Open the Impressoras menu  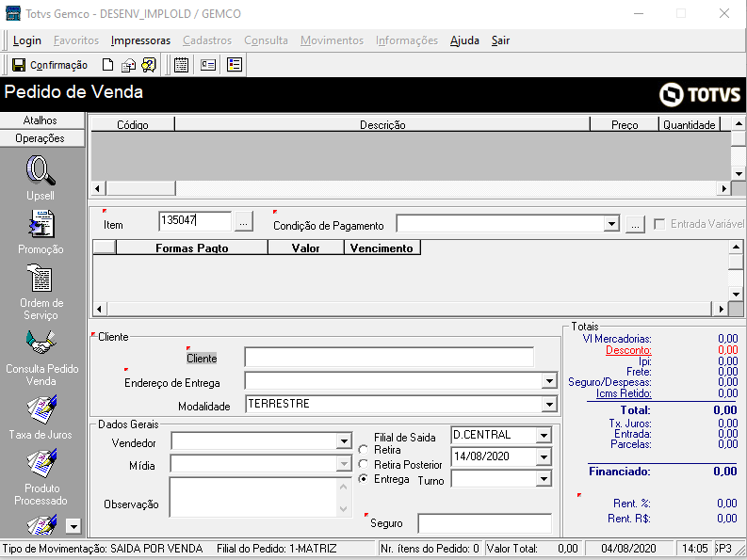point(140,40)
